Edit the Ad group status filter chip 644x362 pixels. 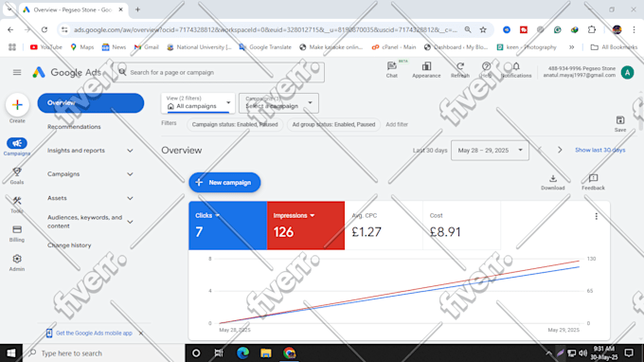[x=333, y=124]
